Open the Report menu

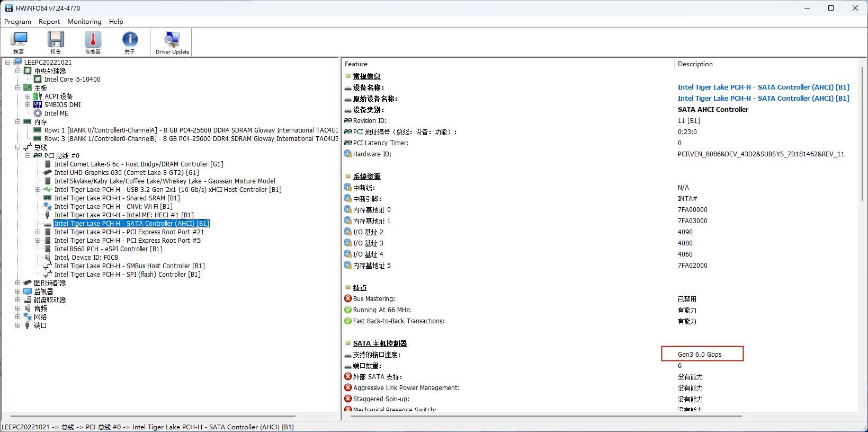pos(49,22)
